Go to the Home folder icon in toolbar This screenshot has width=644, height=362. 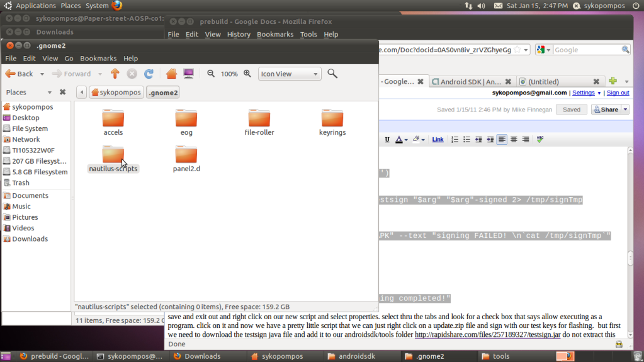[x=171, y=74]
